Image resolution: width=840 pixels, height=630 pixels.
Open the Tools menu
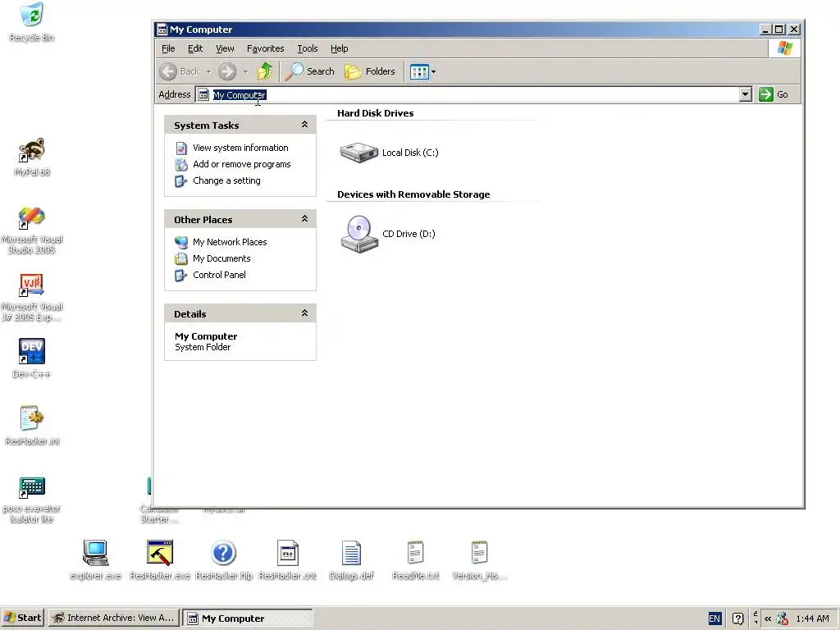(308, 48)
